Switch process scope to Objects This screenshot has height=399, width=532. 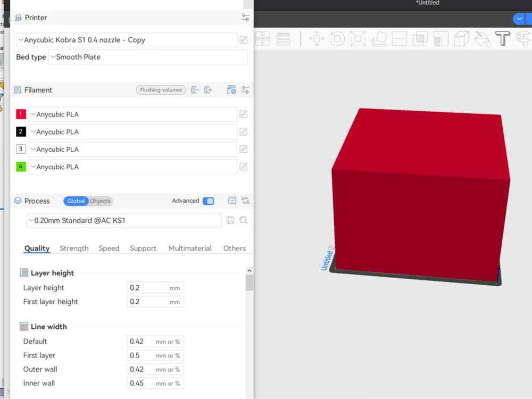coord(100,201)
